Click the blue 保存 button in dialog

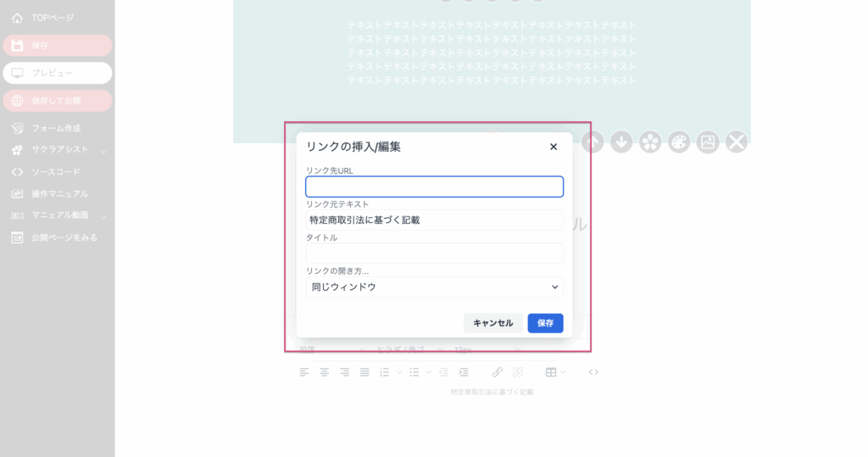click(545, 323)
